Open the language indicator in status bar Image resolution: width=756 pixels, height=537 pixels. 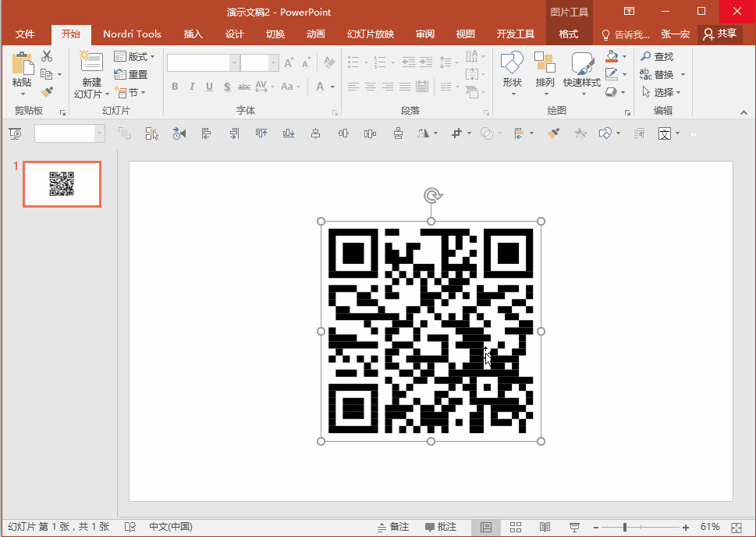(x=170, y=527)
